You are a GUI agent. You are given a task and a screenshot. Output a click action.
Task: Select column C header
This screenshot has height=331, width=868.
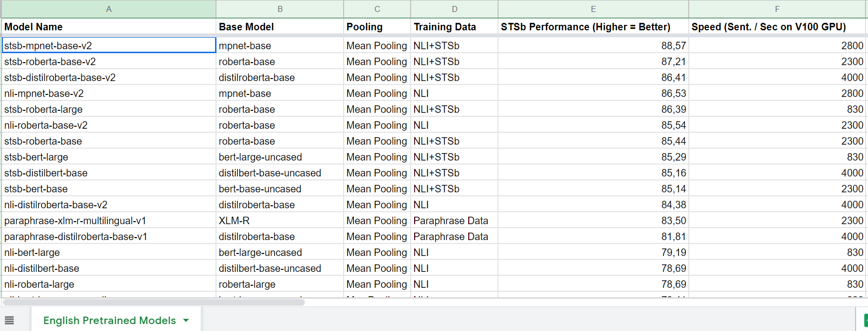tap(377, 9)
